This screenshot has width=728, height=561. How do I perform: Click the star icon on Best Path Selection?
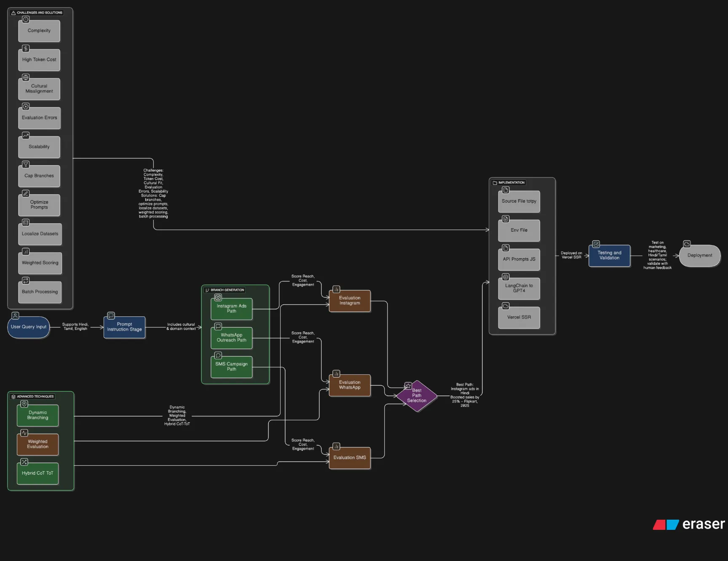(x=408, y=386)
